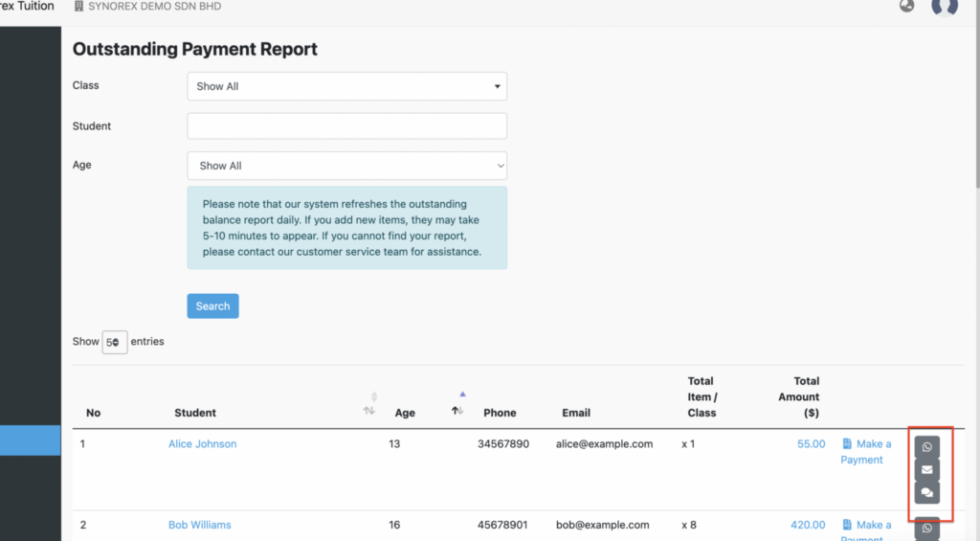Click chat bubbles icon for Alice Johnson

click(x=926, y=493)
